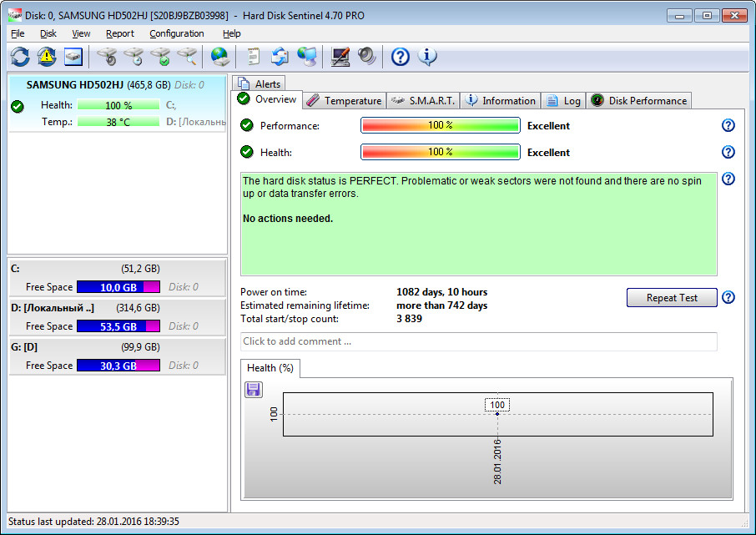Click the info 'i' toolbar icon
The width and height of the screenshot is (756, 535).
coord(427,57)
